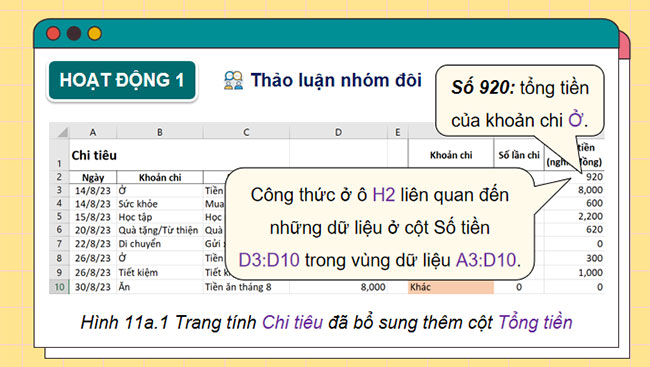The height and width of the screenshot is (367, 650).
Task: Select row header 5
Action: 59,216
